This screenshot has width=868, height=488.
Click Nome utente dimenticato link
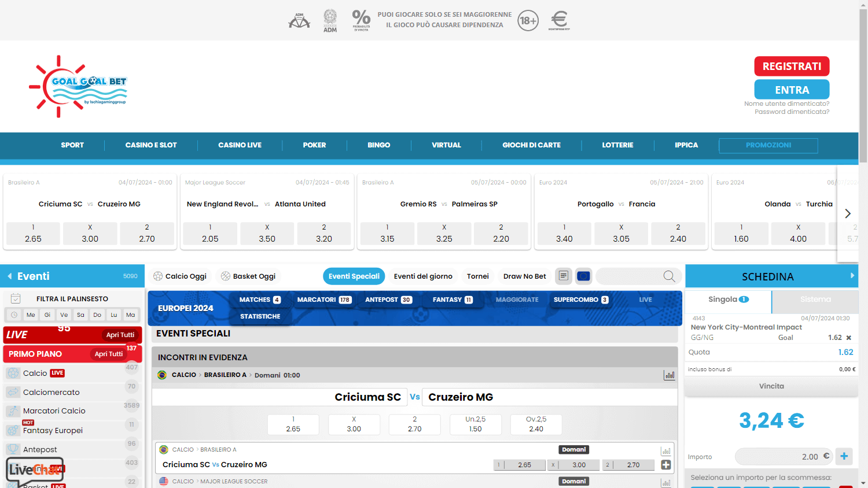coord(787,104)
